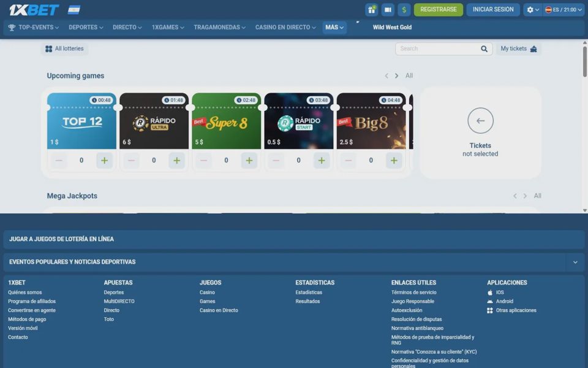The image size is (588, 368).
Task: Open the Rápido Ultra lottery card
Action: click(x=154, y=121)
